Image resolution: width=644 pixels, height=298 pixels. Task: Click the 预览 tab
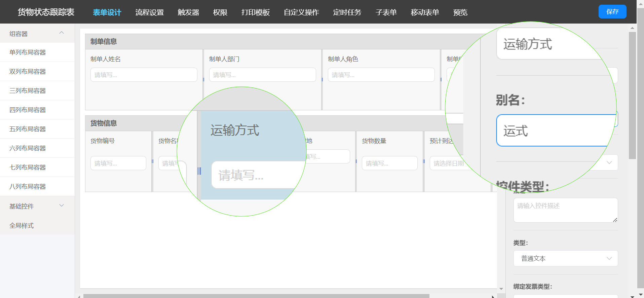click(x=460, y=12)
